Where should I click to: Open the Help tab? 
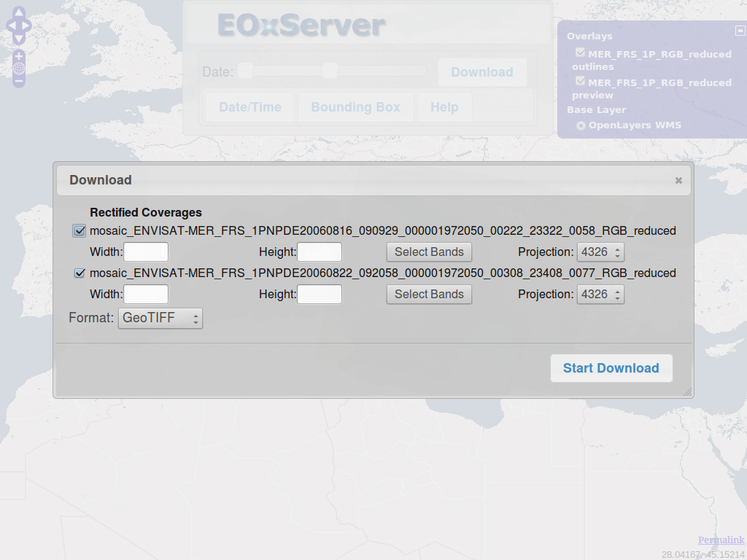click(444, 107)
